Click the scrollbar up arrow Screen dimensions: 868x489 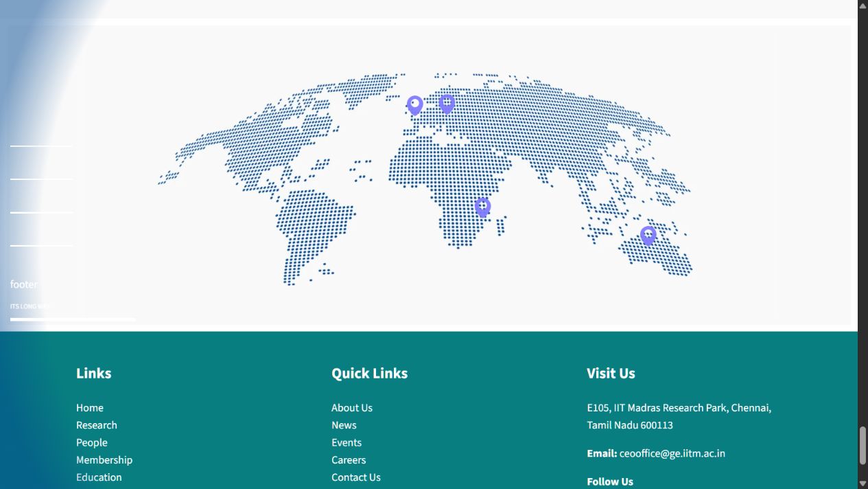pos(863,5)
